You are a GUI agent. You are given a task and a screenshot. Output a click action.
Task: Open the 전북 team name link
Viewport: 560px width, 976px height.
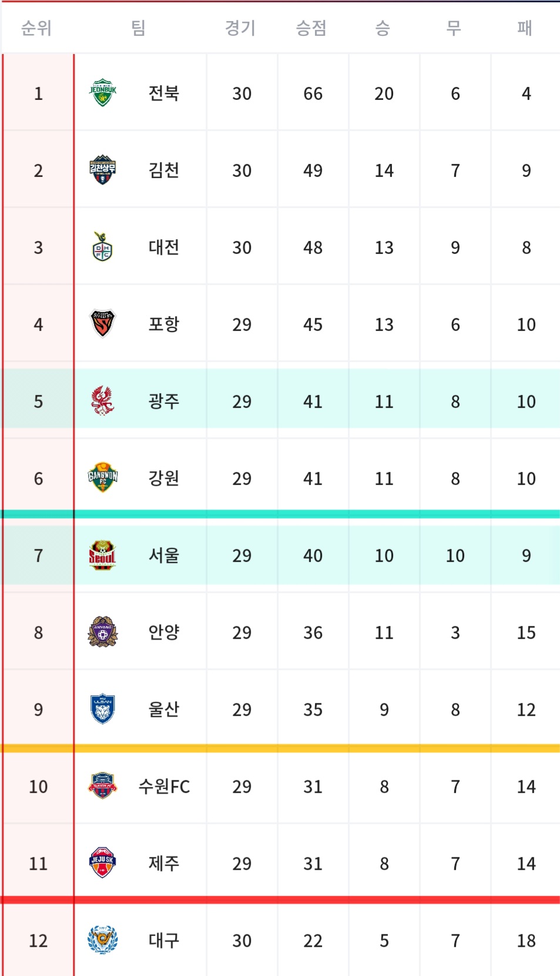[164, 93]
